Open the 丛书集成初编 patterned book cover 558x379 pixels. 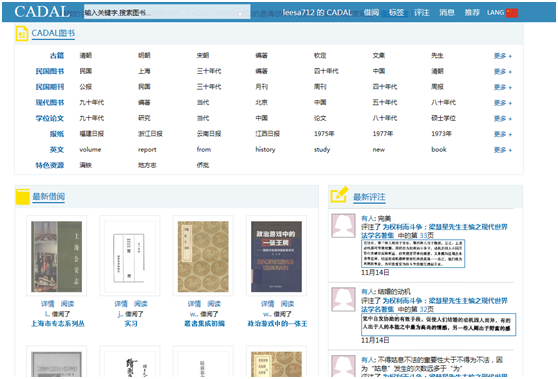(x=203, y=256)
